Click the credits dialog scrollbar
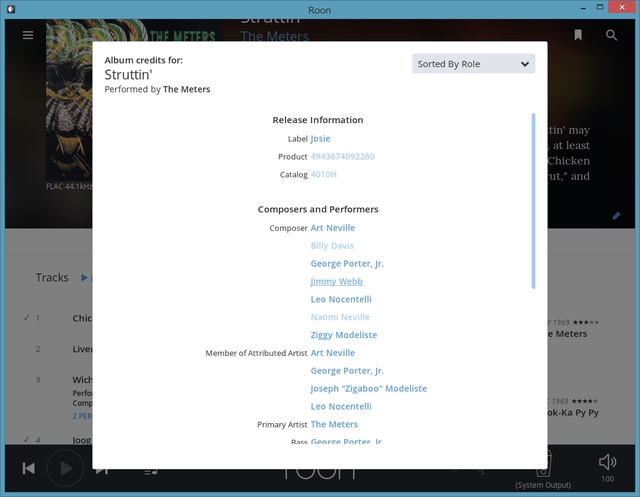The image size is (640, 497). 533,201
